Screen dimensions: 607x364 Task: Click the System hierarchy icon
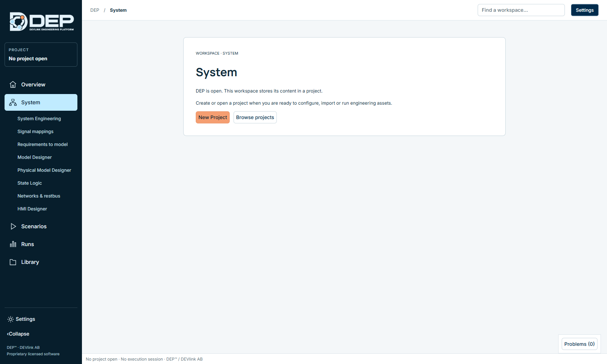click(x=13, y=102)
